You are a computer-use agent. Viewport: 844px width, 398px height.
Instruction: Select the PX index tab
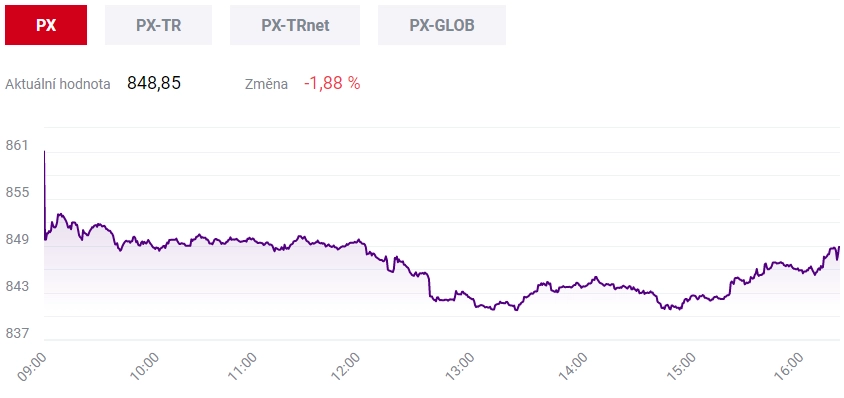pos(46,25)
